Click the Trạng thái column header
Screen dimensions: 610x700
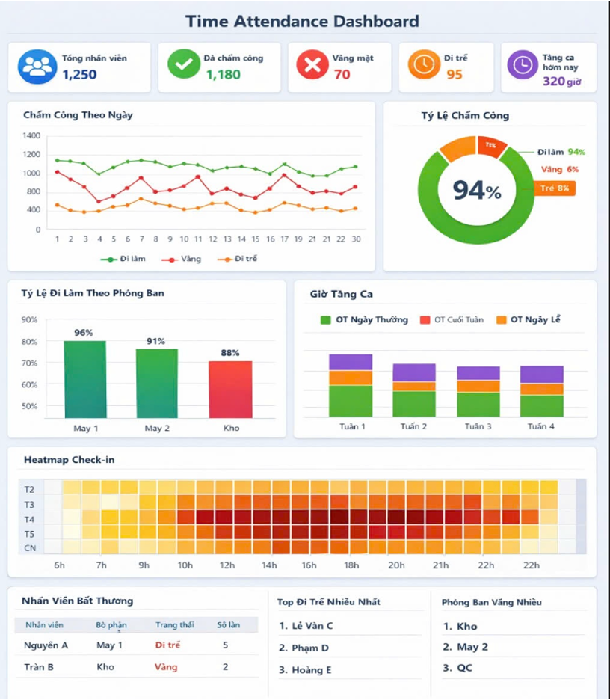click(x=174, y=625)
